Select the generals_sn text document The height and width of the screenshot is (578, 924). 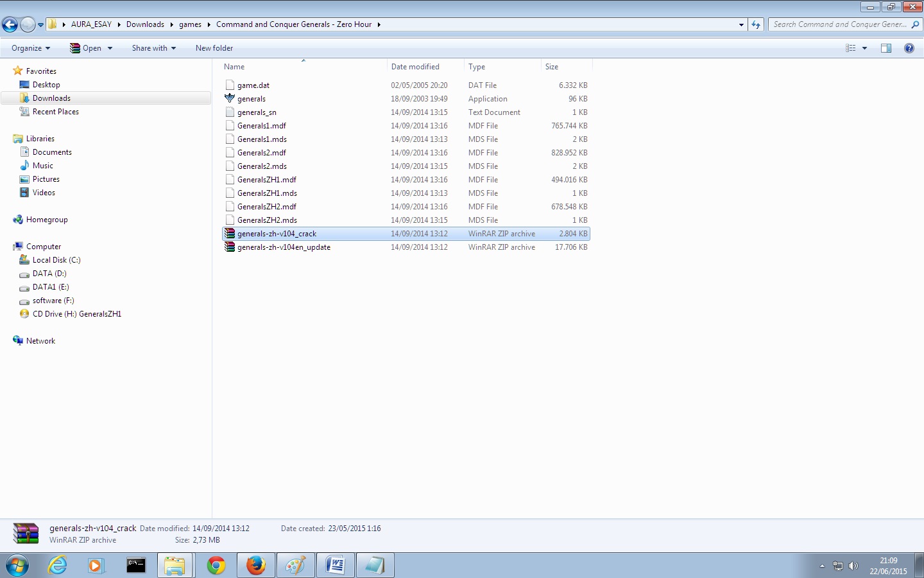[257, 112]
